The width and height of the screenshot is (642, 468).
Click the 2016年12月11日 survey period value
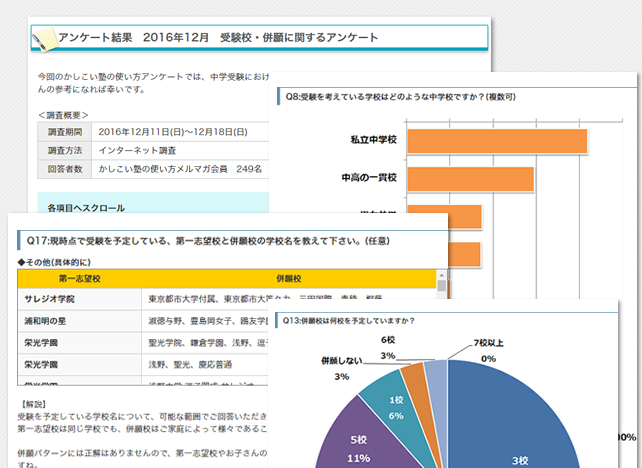[173, 132]
